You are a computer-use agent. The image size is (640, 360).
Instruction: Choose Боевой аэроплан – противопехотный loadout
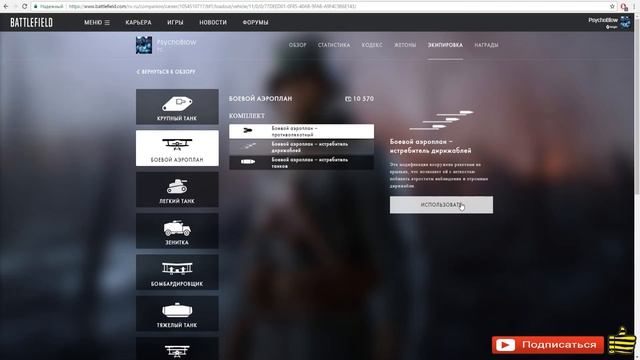pyautogui.click(x=301, y=131)
